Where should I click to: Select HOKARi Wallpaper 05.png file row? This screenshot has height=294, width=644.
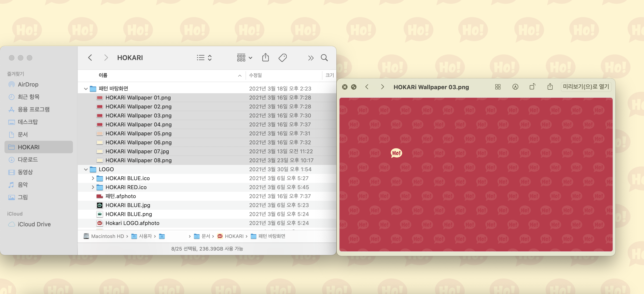[138, 134]
